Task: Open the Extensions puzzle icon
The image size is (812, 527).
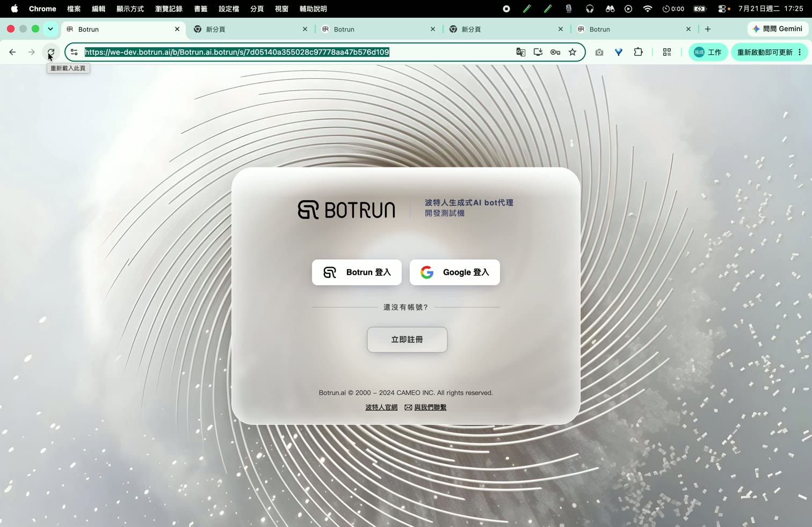Action: [638, 52]
